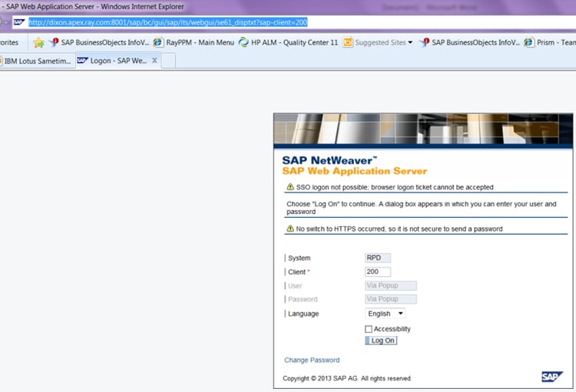Switch to the IBM Lotus Sametime tab
This screenshot has width=576, height=392.
[38, 61]
